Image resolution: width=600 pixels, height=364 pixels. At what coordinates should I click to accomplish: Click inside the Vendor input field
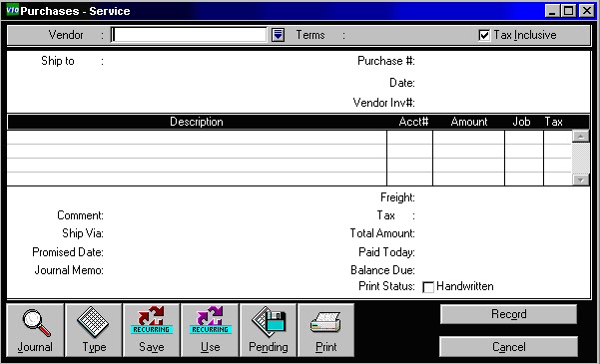click(x=189, y=35)
